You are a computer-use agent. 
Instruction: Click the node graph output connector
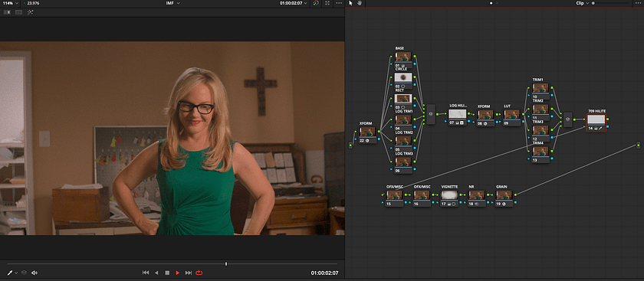[638, 145]
